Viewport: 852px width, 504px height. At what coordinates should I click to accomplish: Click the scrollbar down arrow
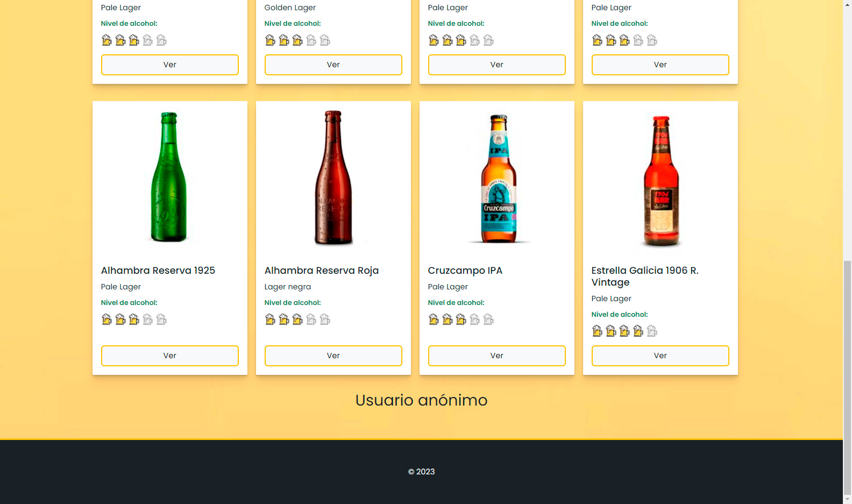pyautogui.click(x=848, y=499)
